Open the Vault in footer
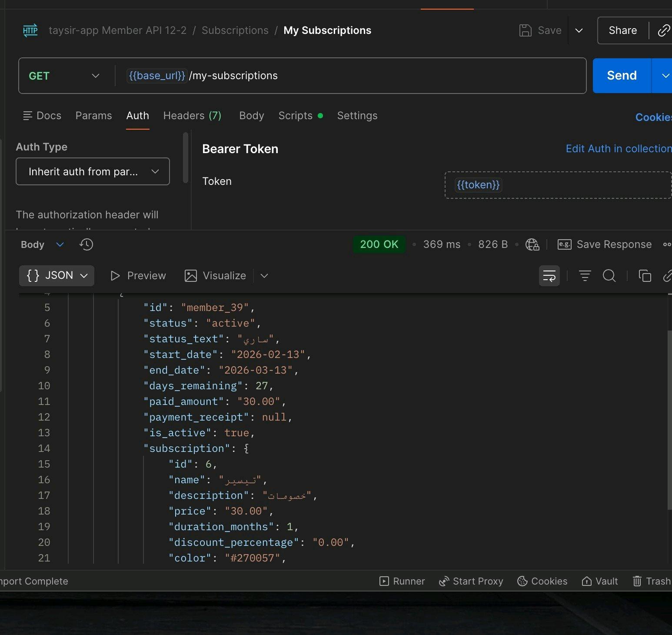Image resolution: width=672 pixels, height=635 pixels. click(x=600, y=581)
